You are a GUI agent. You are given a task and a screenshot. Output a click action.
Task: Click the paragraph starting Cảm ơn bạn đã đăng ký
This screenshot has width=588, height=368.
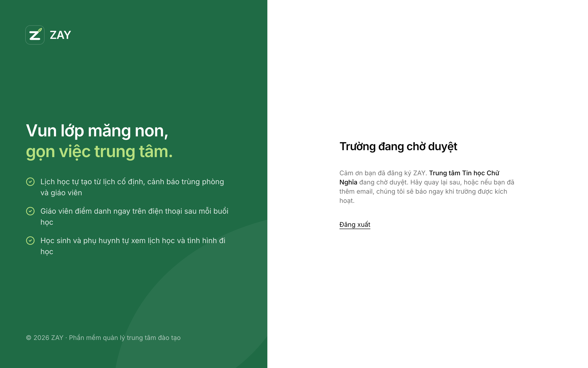pos(427,187)
